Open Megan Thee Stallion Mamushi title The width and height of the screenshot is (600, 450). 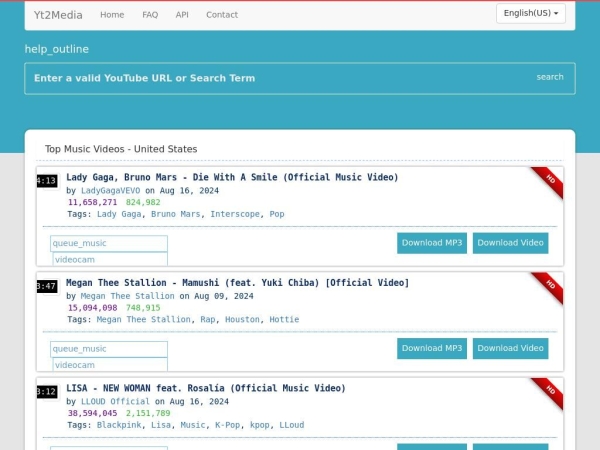click(x=237, y=283)
